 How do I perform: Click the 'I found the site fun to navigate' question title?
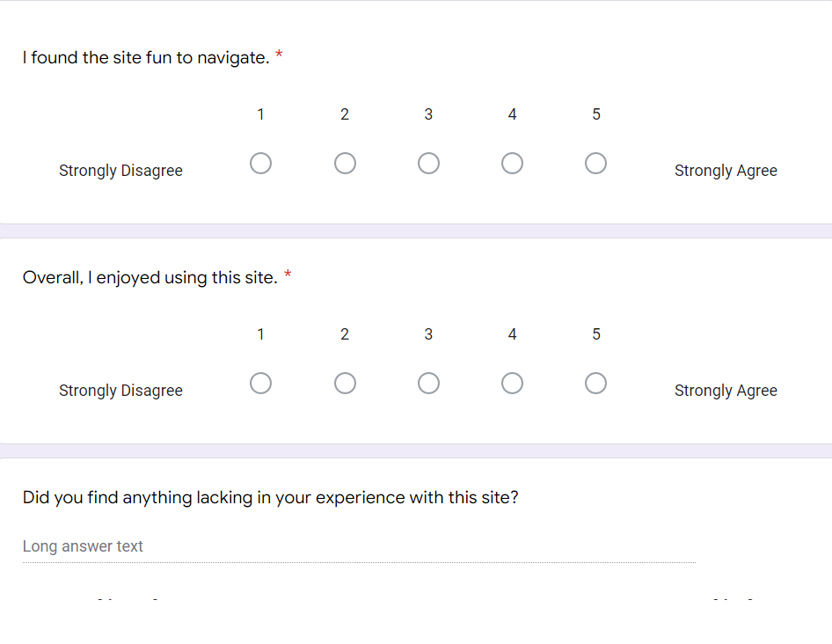tap(146, 57)
